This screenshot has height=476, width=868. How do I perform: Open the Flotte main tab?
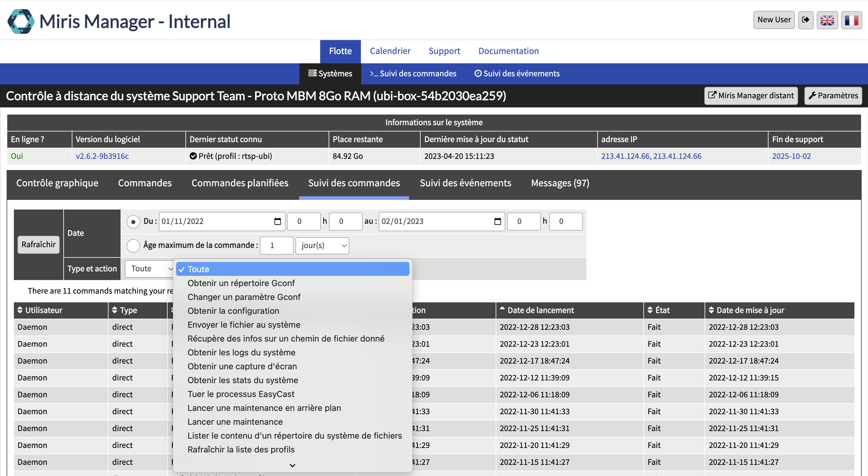340,51
